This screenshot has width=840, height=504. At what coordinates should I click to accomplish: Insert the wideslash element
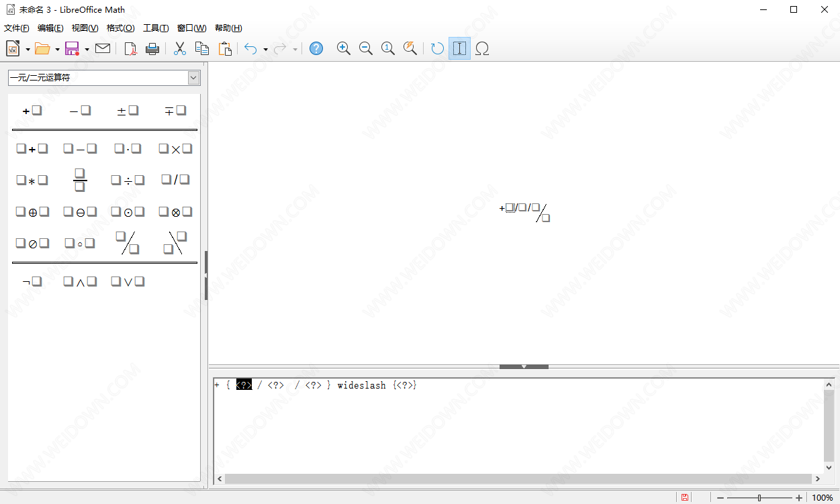point(128,243)
